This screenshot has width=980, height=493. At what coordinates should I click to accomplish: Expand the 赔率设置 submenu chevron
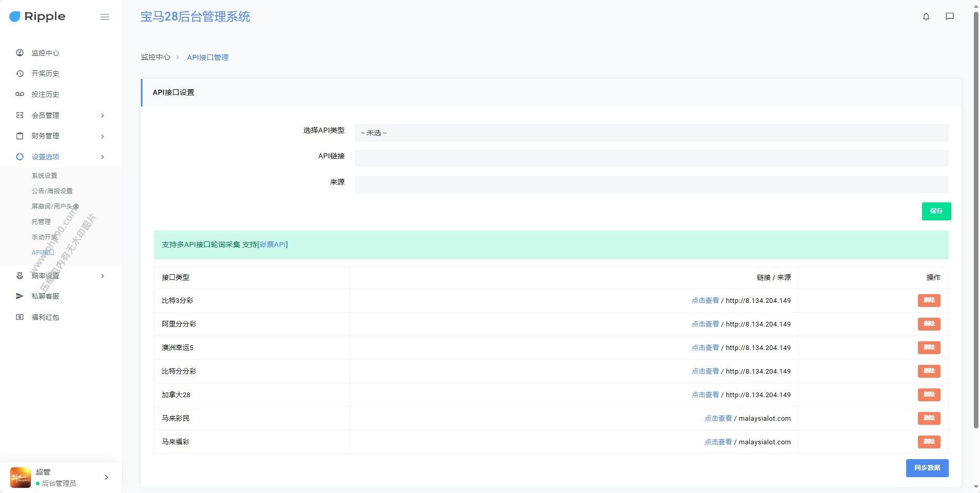tap(103, 276)
